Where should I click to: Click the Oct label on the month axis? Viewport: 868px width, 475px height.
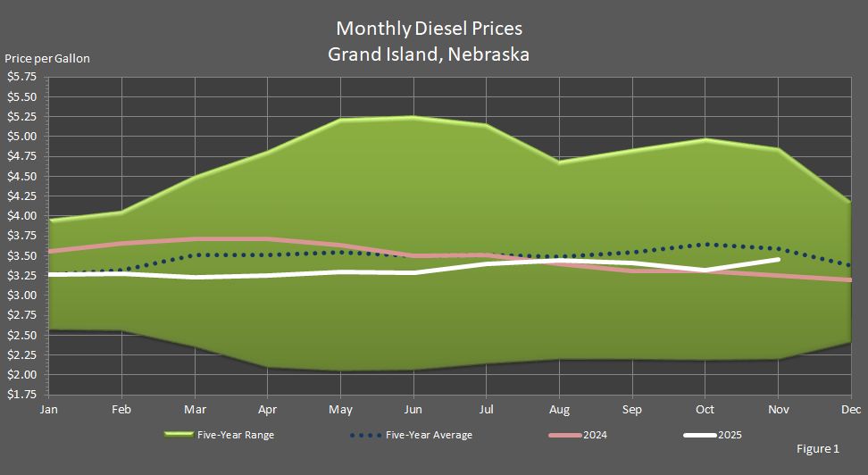coord(705,410)
